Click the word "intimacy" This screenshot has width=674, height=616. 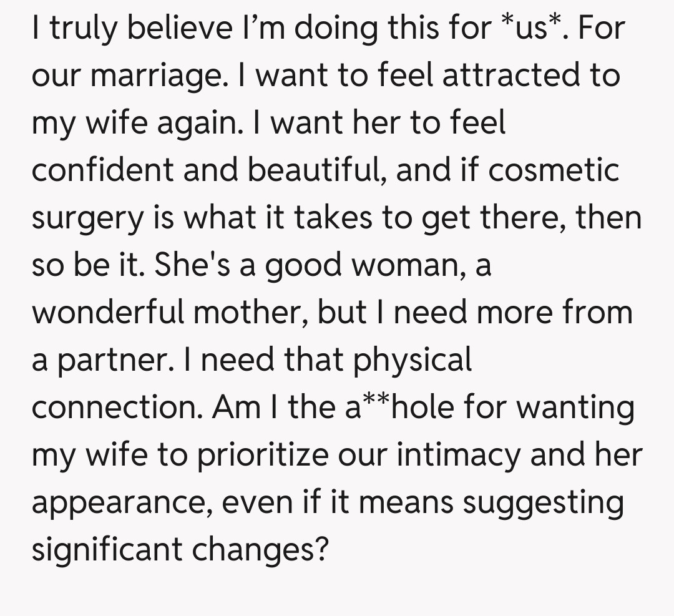(x=458, y=454)
